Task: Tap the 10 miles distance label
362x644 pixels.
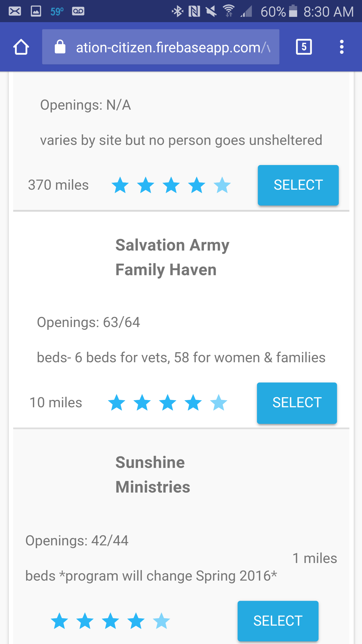Action: 56,403
